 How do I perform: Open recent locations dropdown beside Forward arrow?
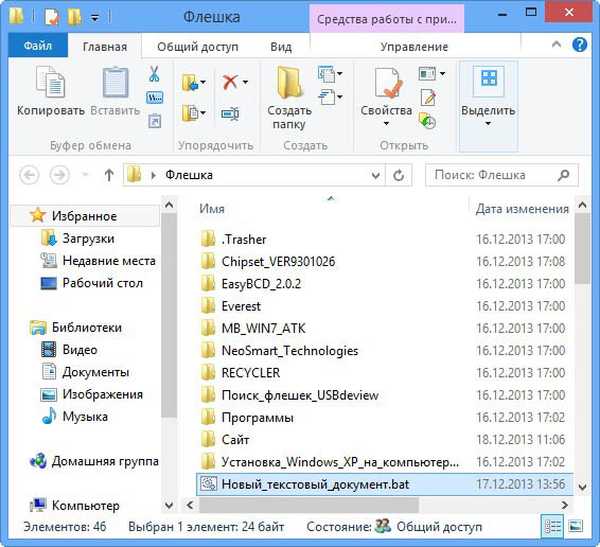click(85, 175)
